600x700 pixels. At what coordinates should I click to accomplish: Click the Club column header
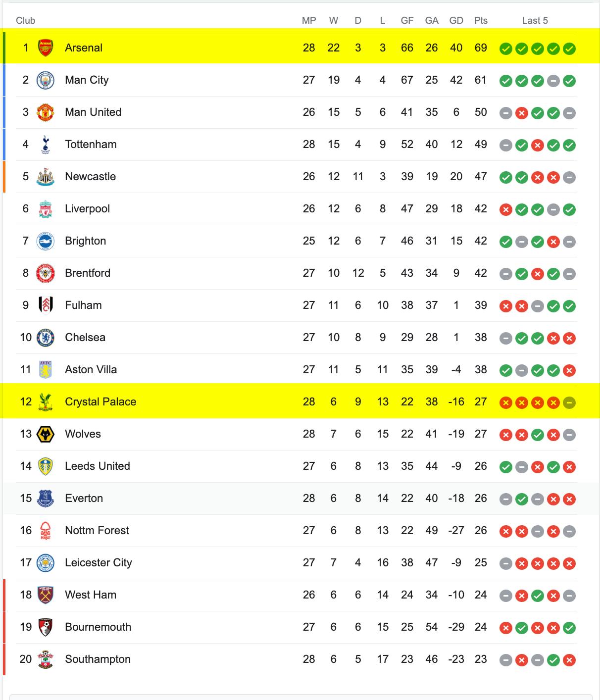pos(25,21)
